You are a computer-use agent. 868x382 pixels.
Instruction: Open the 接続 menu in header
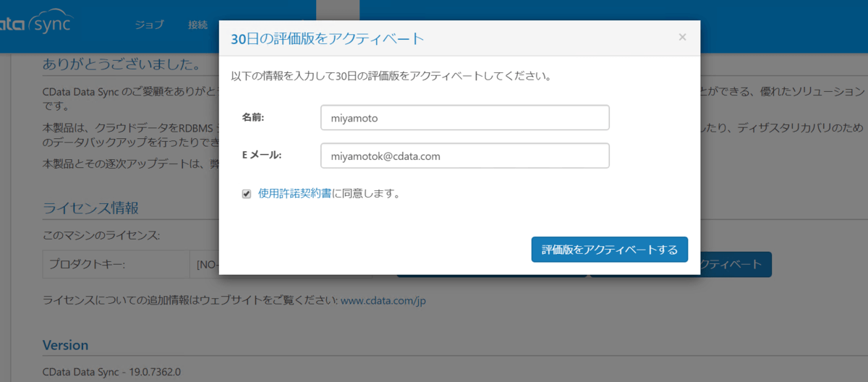(197, 25)
